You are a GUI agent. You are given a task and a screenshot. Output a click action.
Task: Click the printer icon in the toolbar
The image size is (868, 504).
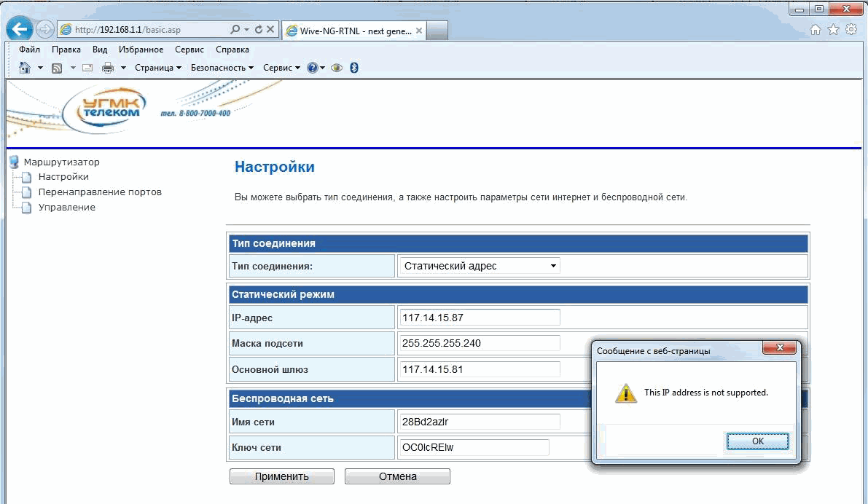coord(108,68)
